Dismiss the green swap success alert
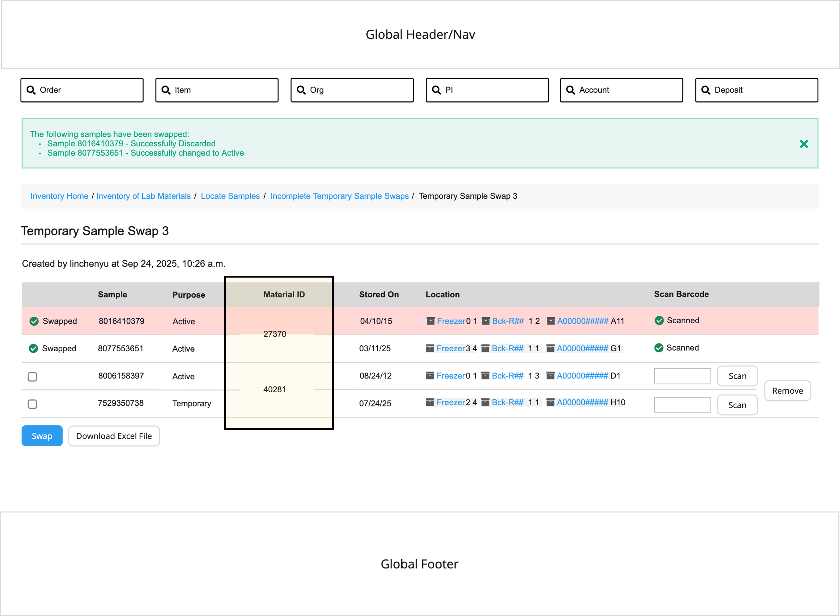840x616 pixels. [x=804, y=144]
